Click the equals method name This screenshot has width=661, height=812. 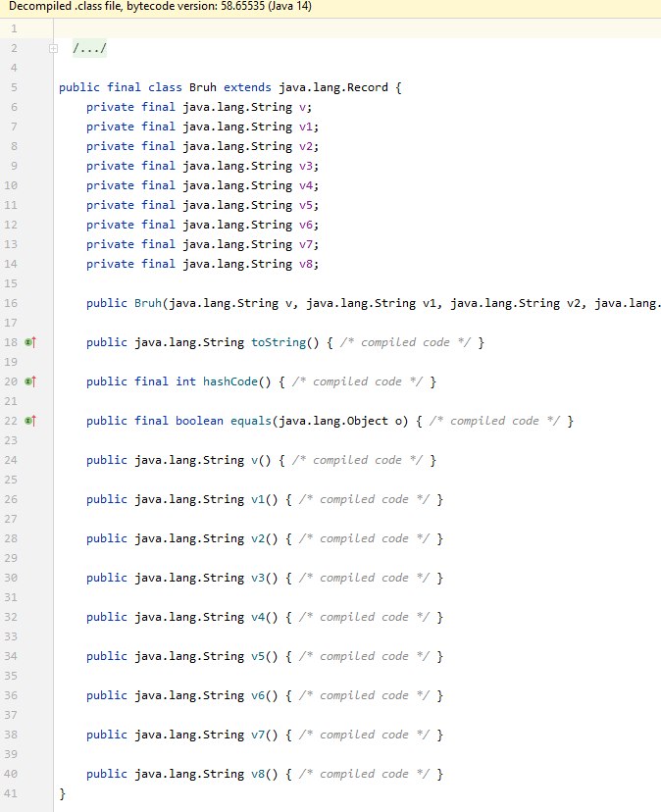pyautogui.click(x=251, y=421)
